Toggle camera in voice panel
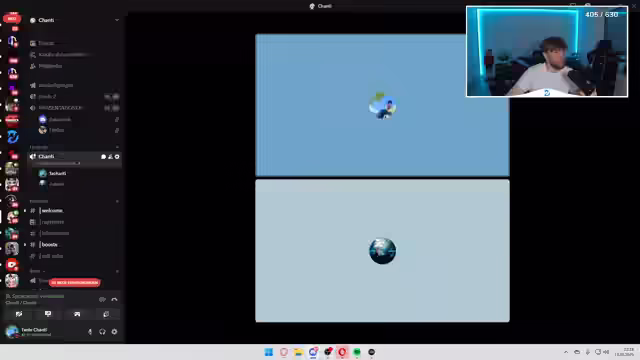The width and height of the screenshot is (640, 360). [19, 314]
